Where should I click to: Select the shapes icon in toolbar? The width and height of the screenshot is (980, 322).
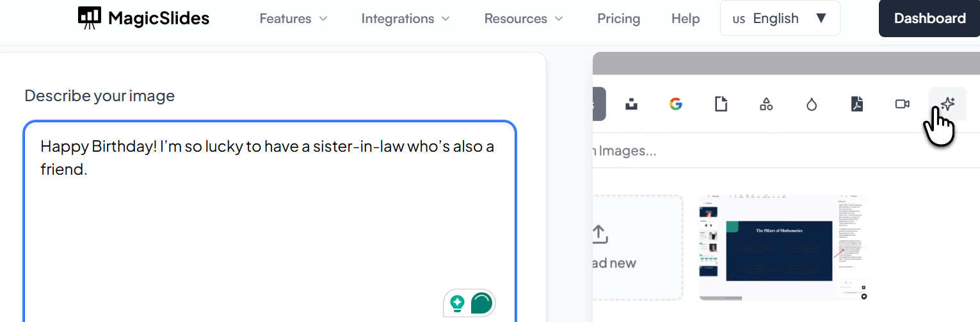point(766,104)
